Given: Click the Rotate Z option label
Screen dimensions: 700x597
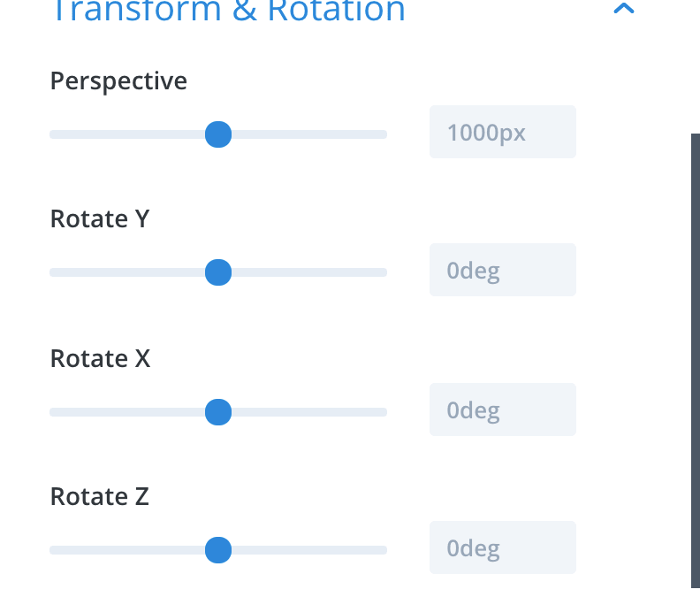Looking at the screenshot, I should [x=100, y=497].
